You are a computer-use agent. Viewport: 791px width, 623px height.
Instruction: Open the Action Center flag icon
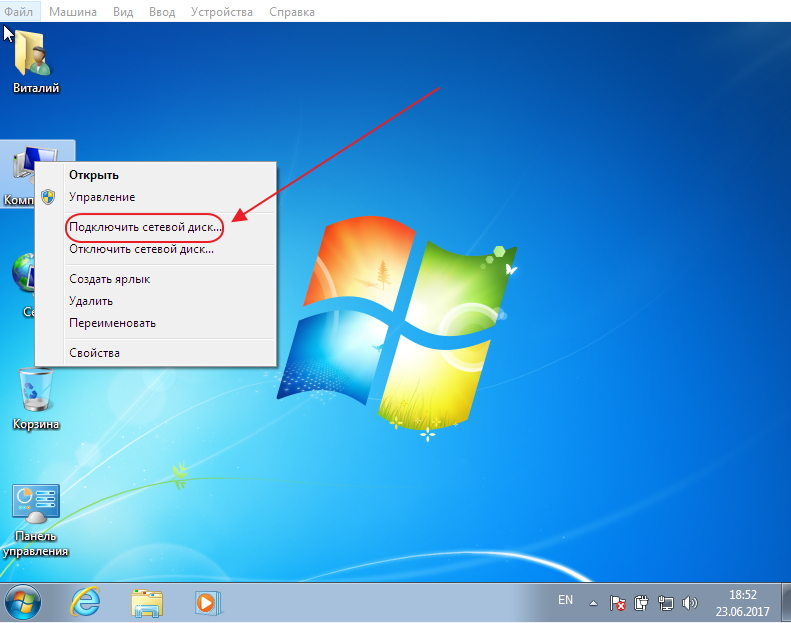point(617,603)
